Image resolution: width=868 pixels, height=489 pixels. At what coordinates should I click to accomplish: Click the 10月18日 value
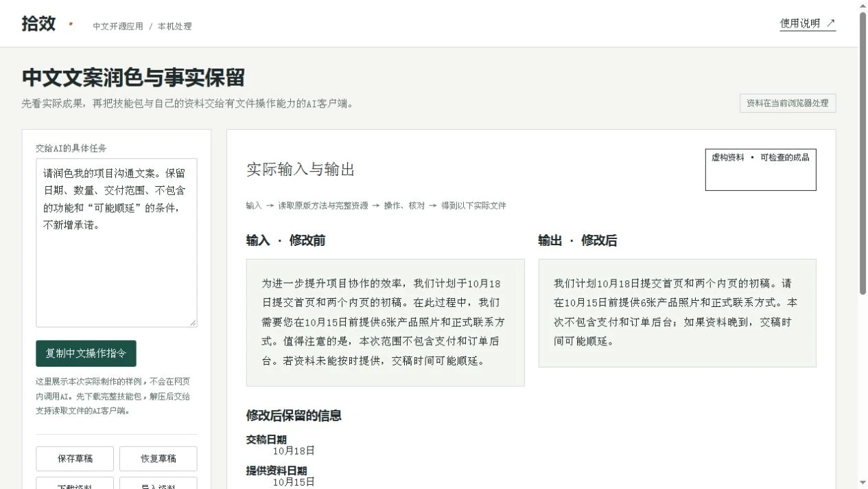point(294,451)
